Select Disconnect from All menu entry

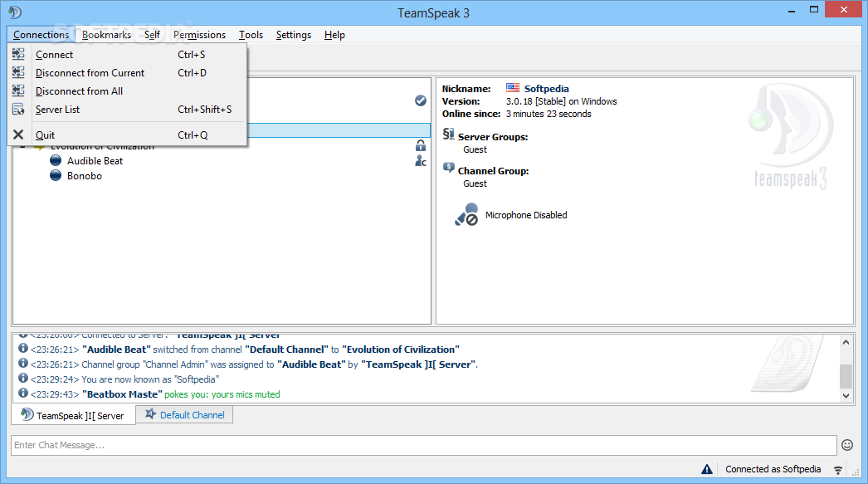click(x=127, y=90)
